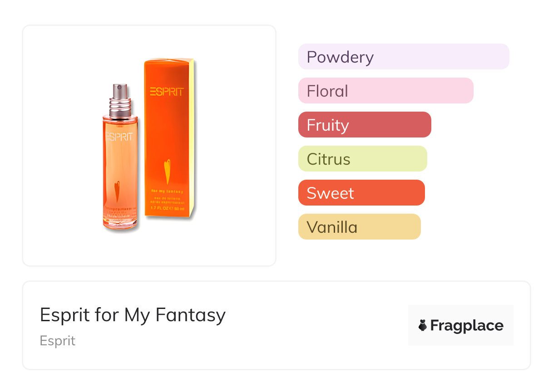This screenshot has width=553, height=392.
Task: Select the Floral accord bar
Action: pyautogui.click(x=385, y=91)
